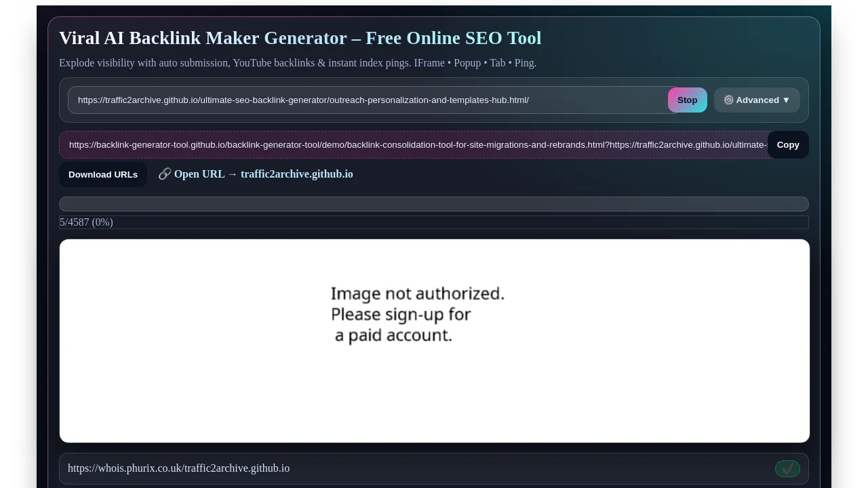Click the green checkmark on whois.phurix row
The image size is (868, 488).
(787, 468)
